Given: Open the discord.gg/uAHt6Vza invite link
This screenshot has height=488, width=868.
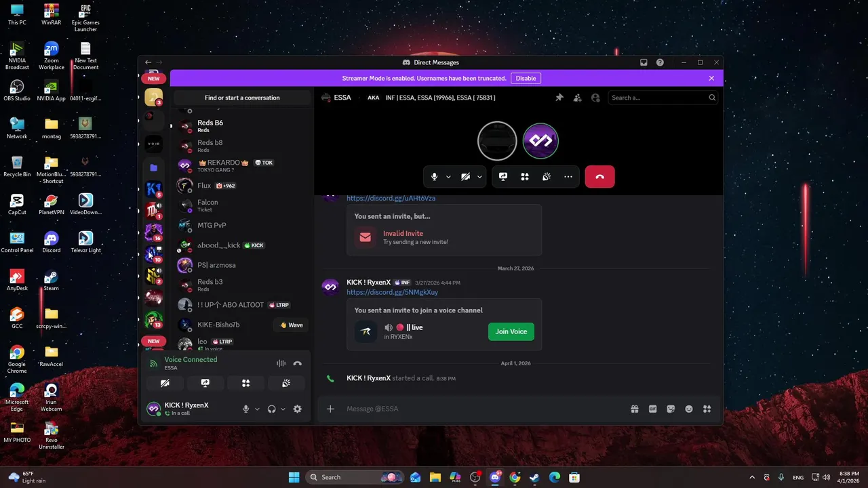Looking at the screenshot, I should tap(391, 198).
